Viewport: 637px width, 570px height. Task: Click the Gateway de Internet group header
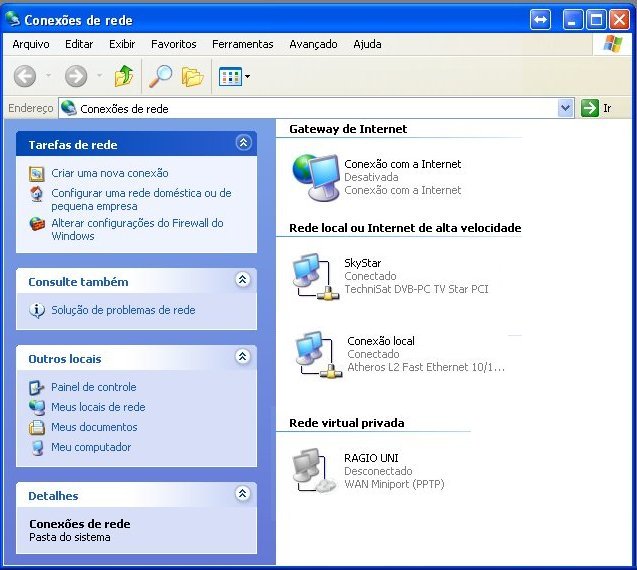coord(348,129)
